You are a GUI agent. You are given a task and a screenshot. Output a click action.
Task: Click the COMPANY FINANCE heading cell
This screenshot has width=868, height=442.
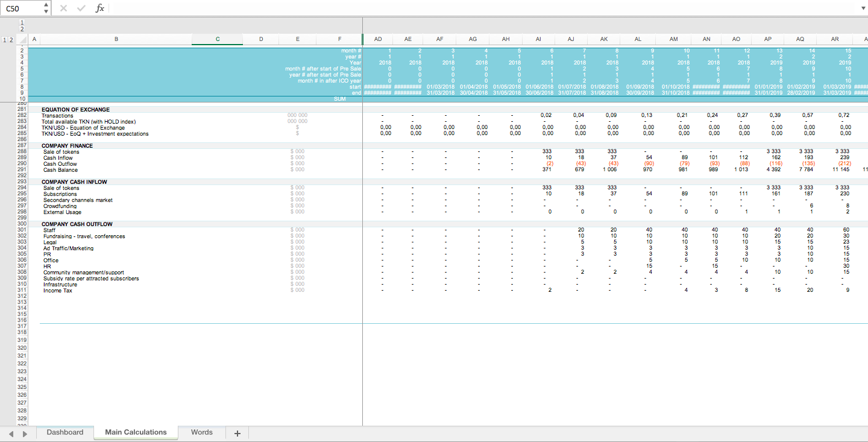[68, 146]
